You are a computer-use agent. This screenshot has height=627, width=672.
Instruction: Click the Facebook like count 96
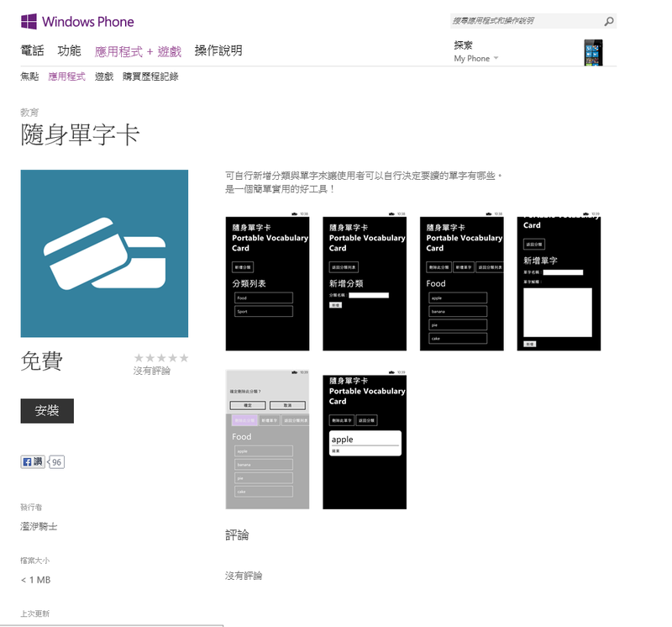click(x=56, y=462)
